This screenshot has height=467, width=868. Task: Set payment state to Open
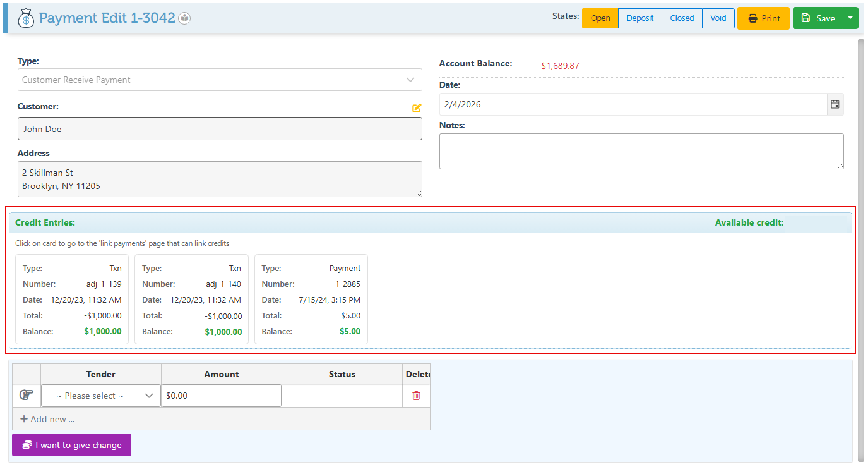click(600, 18)
